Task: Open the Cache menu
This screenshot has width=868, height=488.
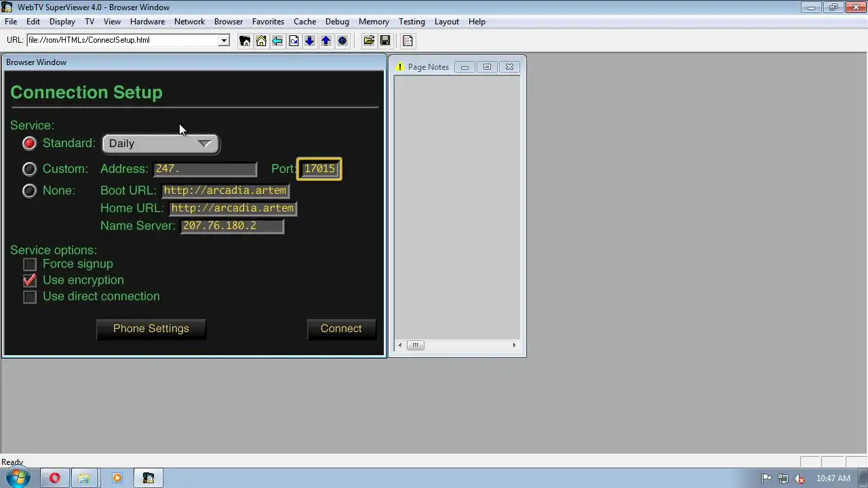Action: [304, 22]
